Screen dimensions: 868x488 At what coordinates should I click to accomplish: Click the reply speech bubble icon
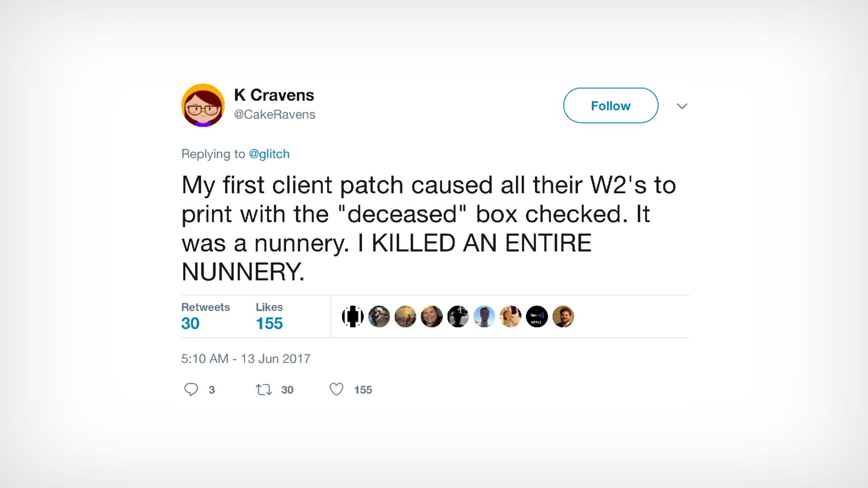(191, 389)
